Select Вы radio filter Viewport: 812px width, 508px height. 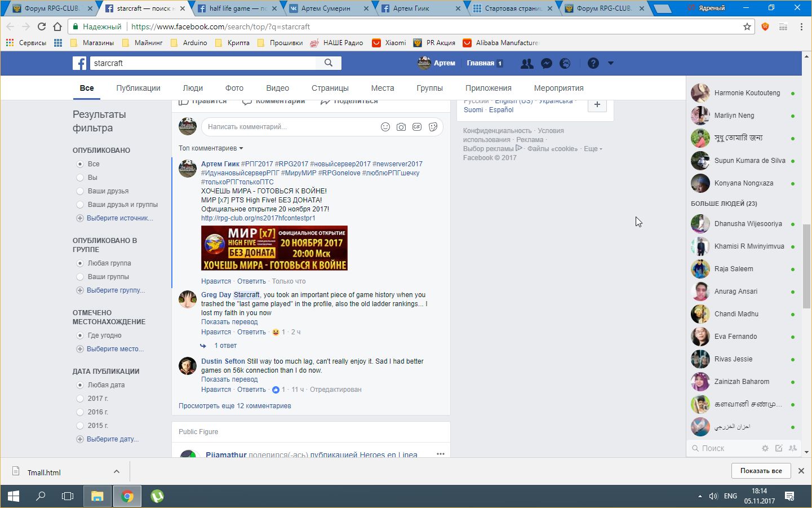point(80,178)
